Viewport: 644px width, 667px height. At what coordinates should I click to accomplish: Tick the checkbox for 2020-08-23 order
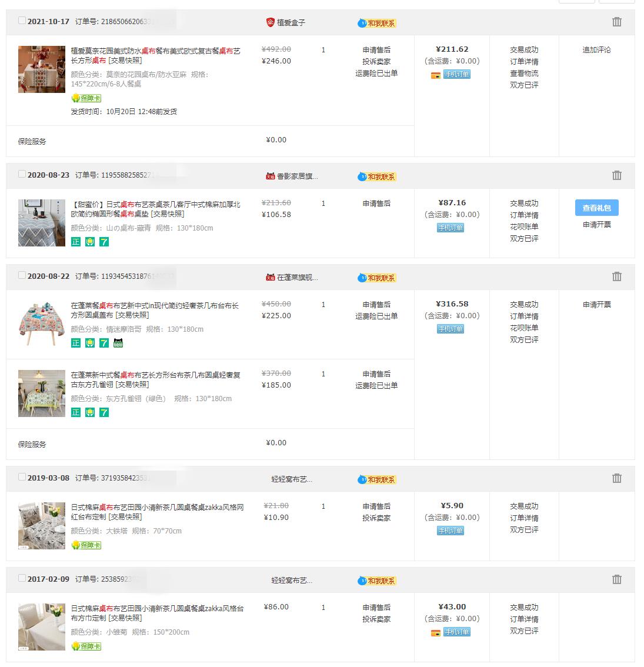point(22,174)
